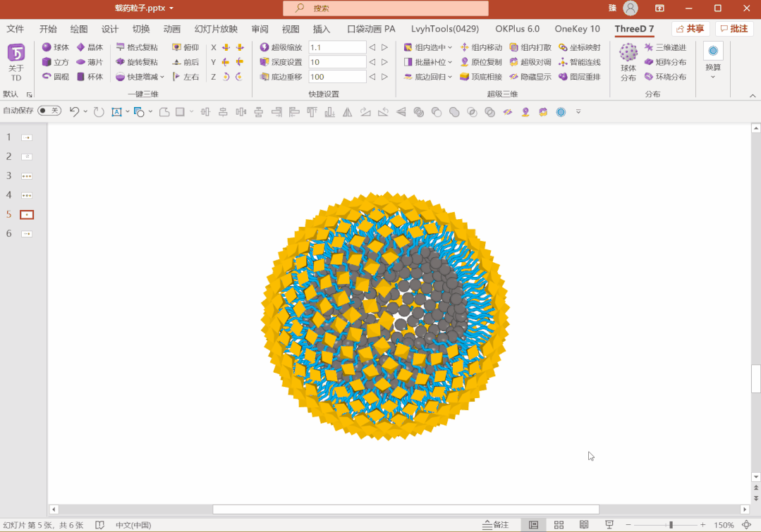Toggle 备注 notes in status bar

point(496,524)
